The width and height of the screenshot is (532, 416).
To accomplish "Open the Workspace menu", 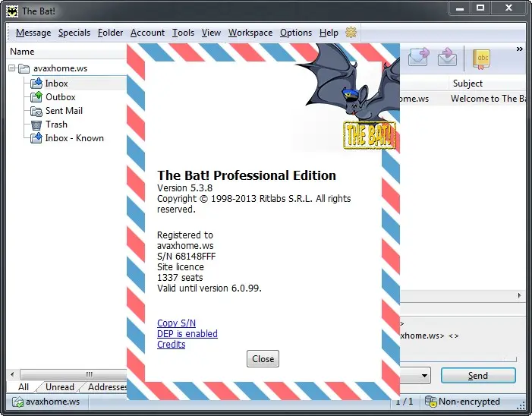I will point(250,33).
